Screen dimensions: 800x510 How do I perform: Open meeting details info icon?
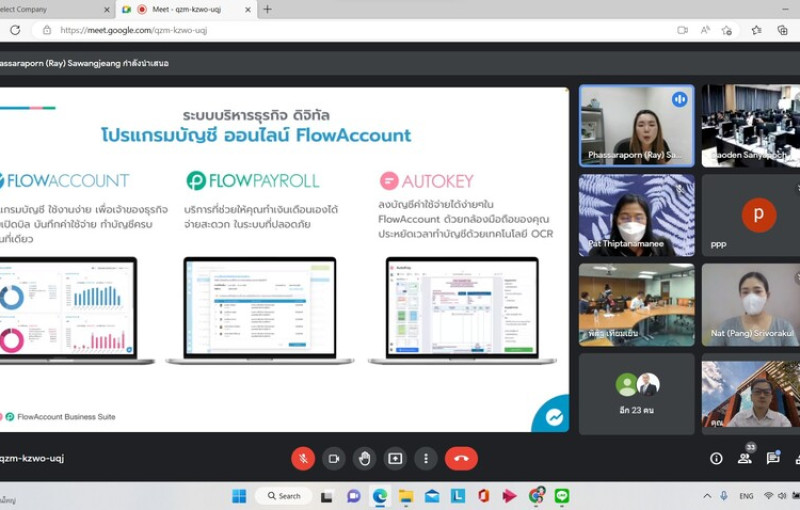coord(716,458)
